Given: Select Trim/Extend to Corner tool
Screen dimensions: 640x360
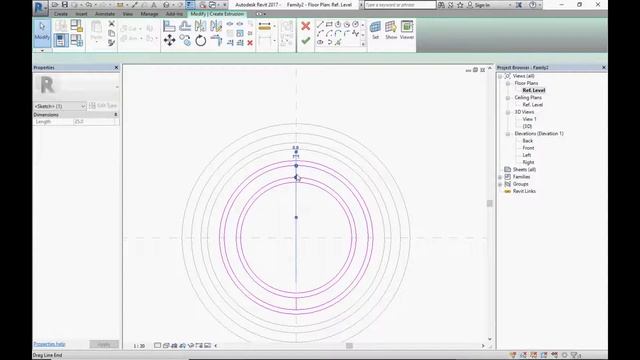Looking at the screenshot, I should pyautogui.click(x=216, y=40).
